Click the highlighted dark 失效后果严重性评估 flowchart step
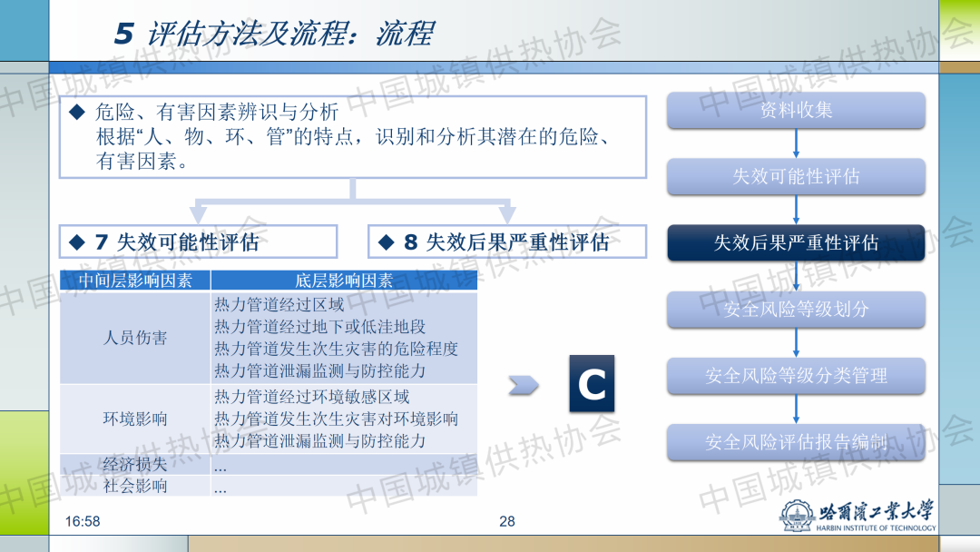This screenshot has height=552, width=980. pyautogui.click(x=796, y=243)
